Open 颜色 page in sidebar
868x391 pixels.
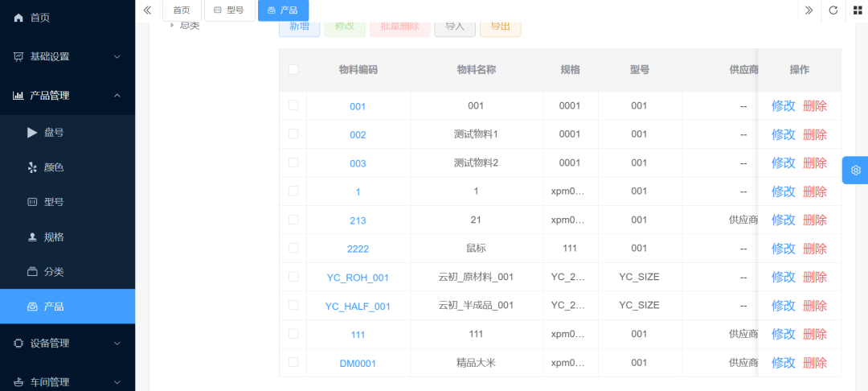click(x=53, y=167)
